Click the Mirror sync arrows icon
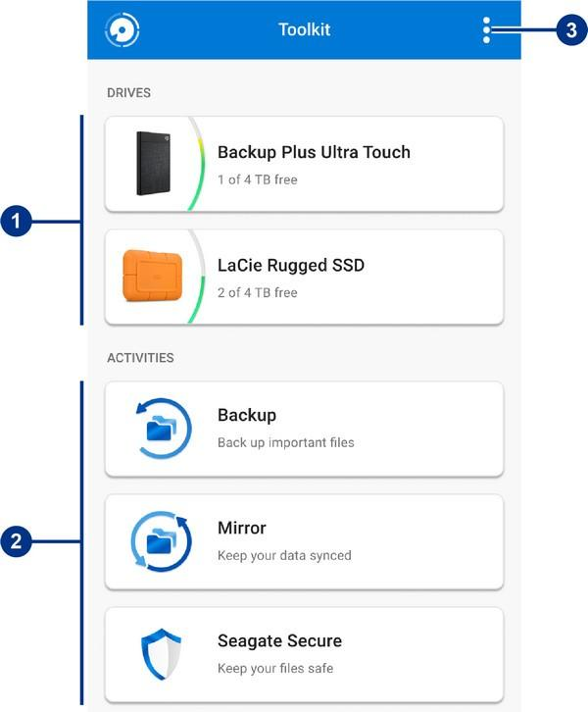The image size is (588, 712). click(x=162, y=540)
